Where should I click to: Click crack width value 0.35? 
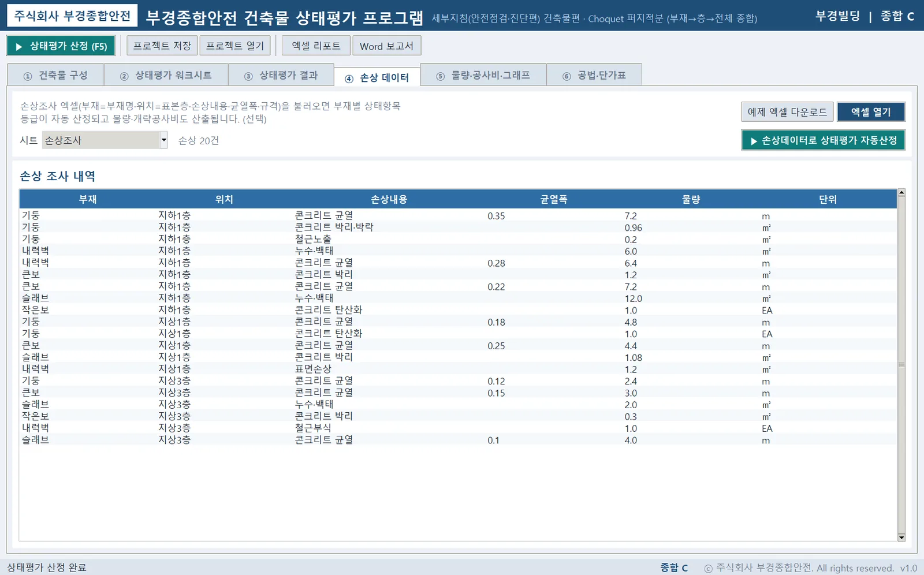496,216
